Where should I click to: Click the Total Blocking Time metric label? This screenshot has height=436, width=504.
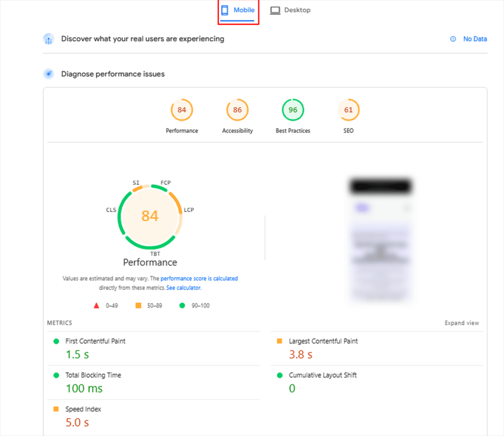click(x=93, y=375)
